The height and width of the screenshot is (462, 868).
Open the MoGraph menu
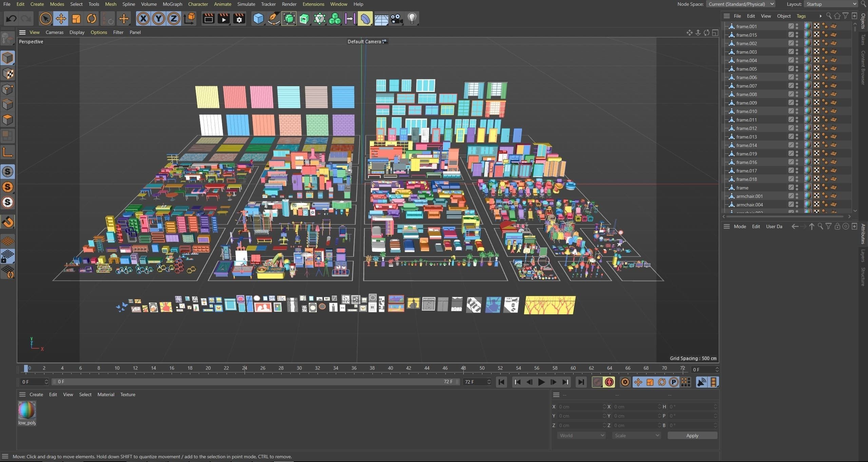coord(172,4)
